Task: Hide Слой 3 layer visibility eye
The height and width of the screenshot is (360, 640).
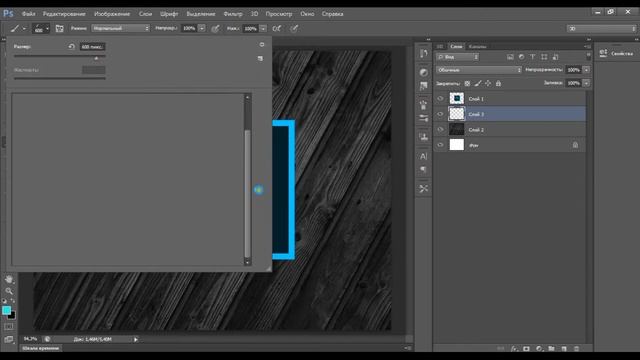Action: [440, 114]
